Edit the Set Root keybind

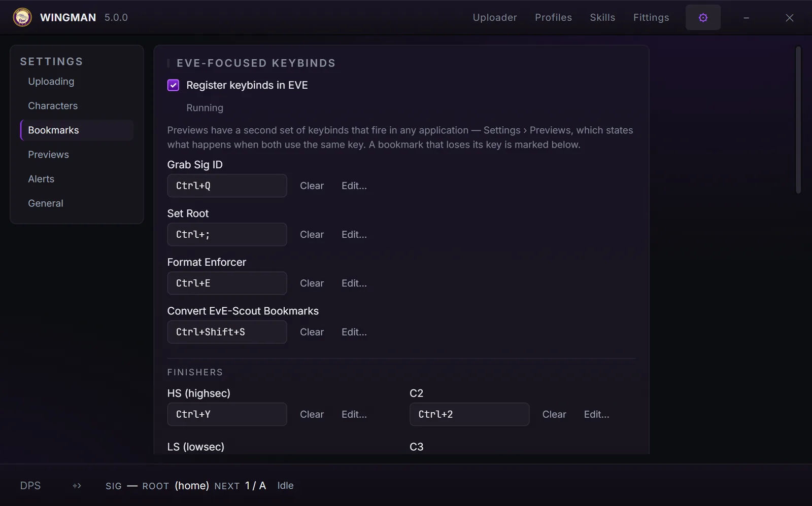coord(354,235)
